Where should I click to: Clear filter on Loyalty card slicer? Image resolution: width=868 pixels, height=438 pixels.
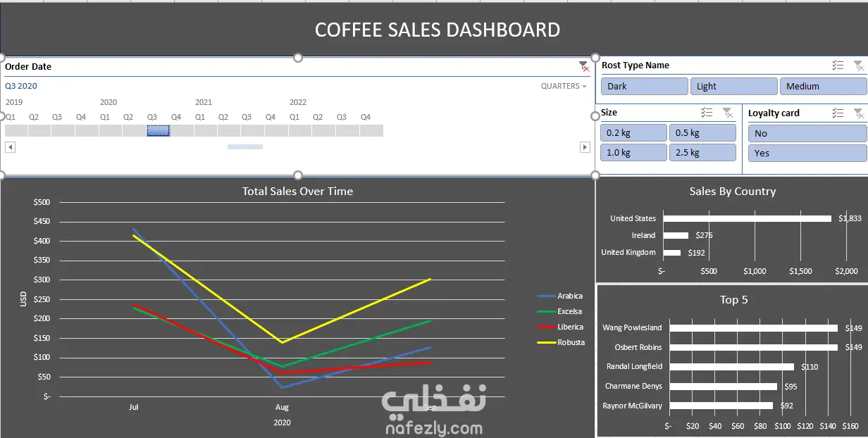858,113
